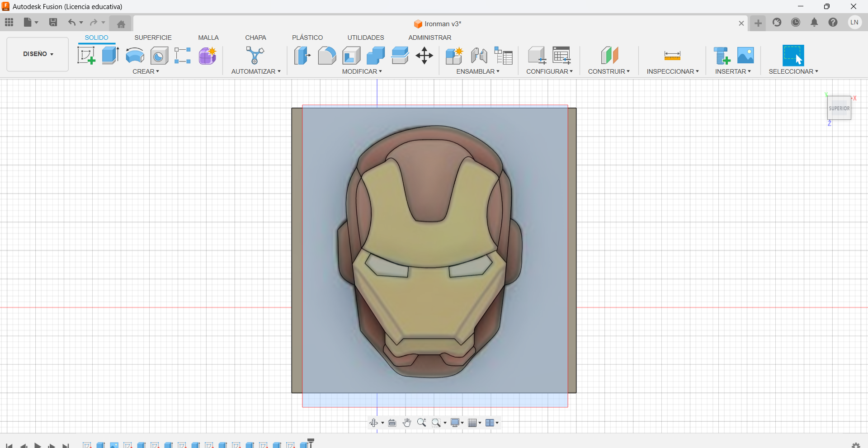Image resolution: width=868 pixels, height=448 pixels.
Task: Select the Joint tool
Action: pyautogui.click(x=479, y=56)
